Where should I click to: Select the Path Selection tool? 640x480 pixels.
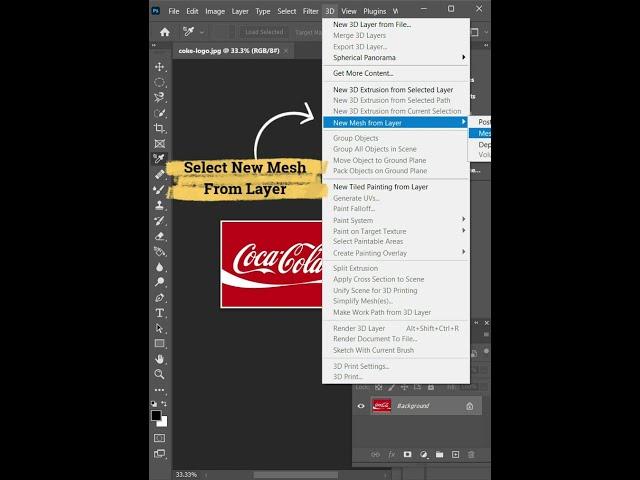pyautogui.click(x=159, y=328)
